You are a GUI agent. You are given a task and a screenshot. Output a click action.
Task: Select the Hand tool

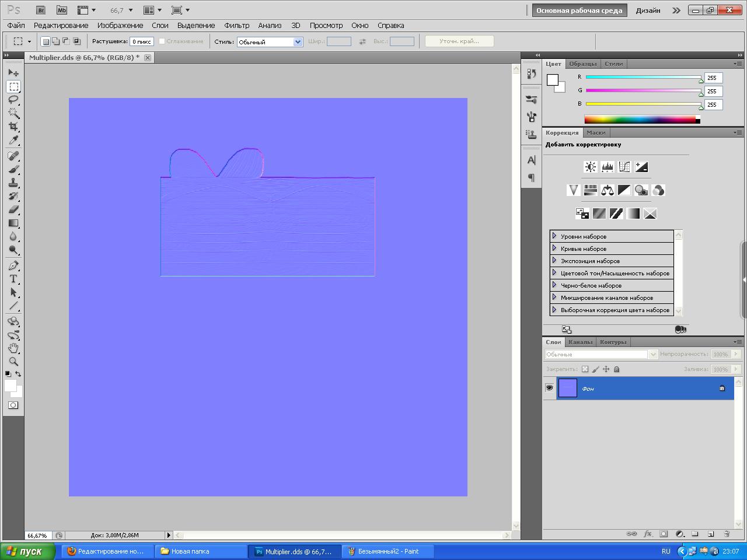[x=13, y=348]
